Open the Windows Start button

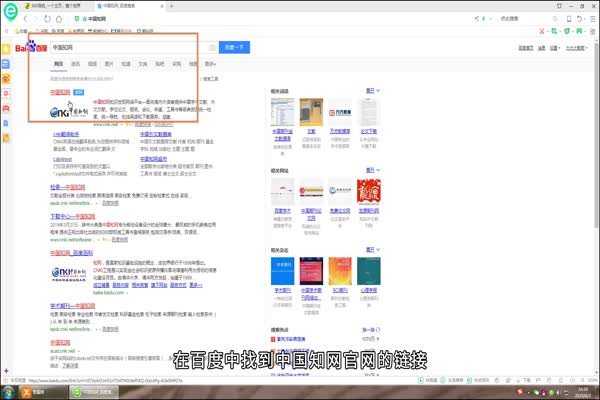(8, 392)
